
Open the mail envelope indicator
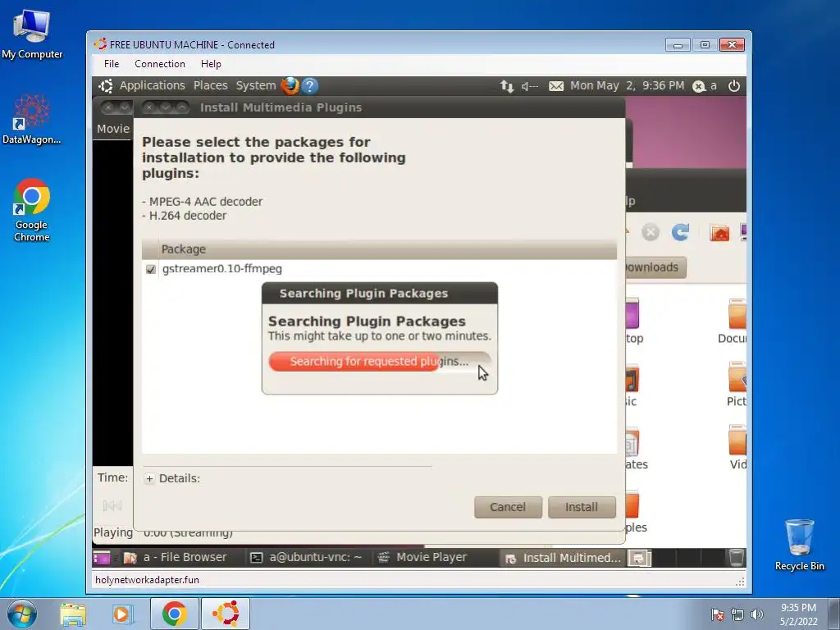click(556, 85)
